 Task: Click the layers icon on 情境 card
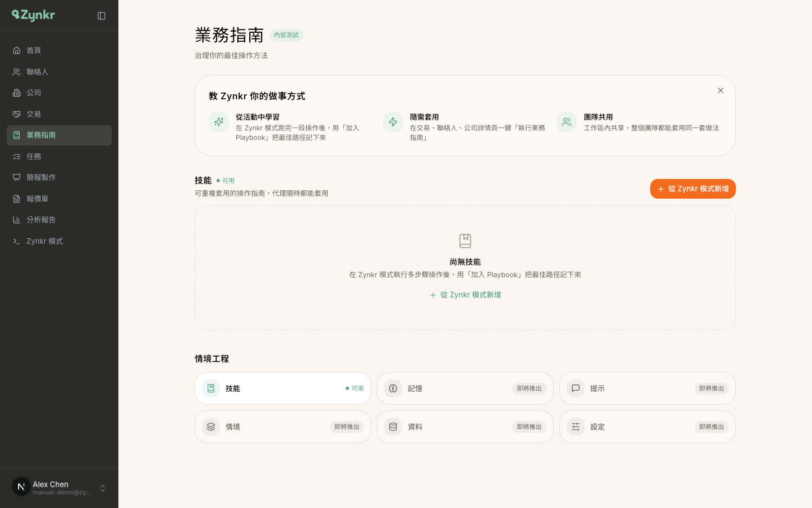(x=211, y=427)
